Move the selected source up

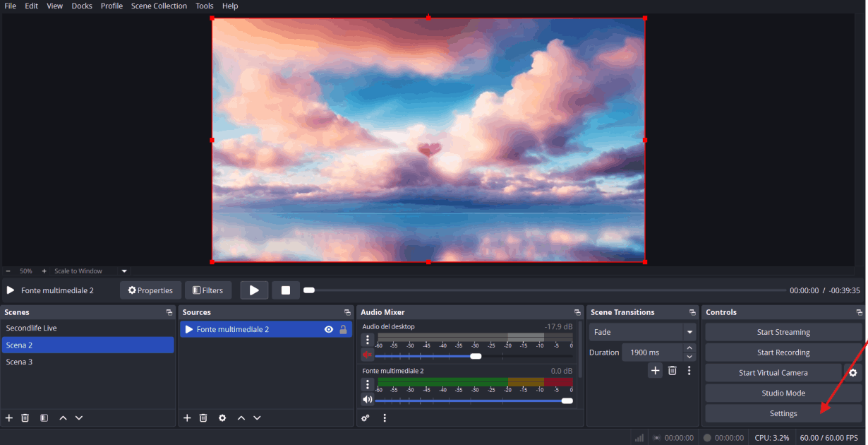coord(241,418)
